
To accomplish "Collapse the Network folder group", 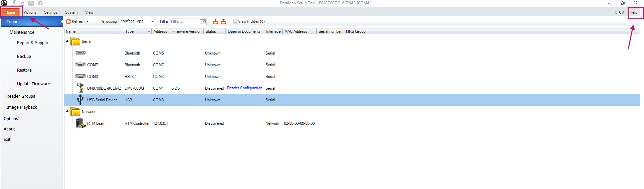I will pos(67,111).
